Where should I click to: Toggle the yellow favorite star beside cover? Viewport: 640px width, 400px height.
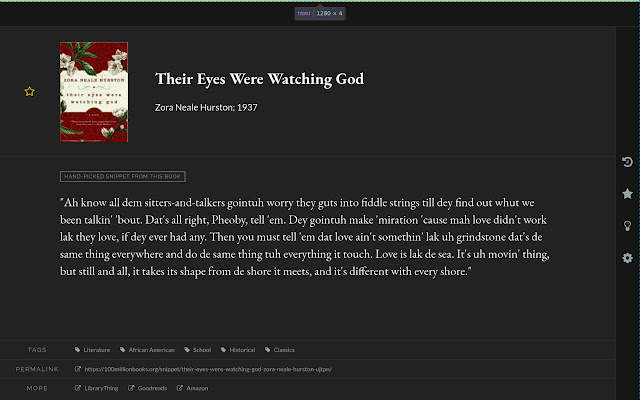pyautogui.click(x=30, y=92)
